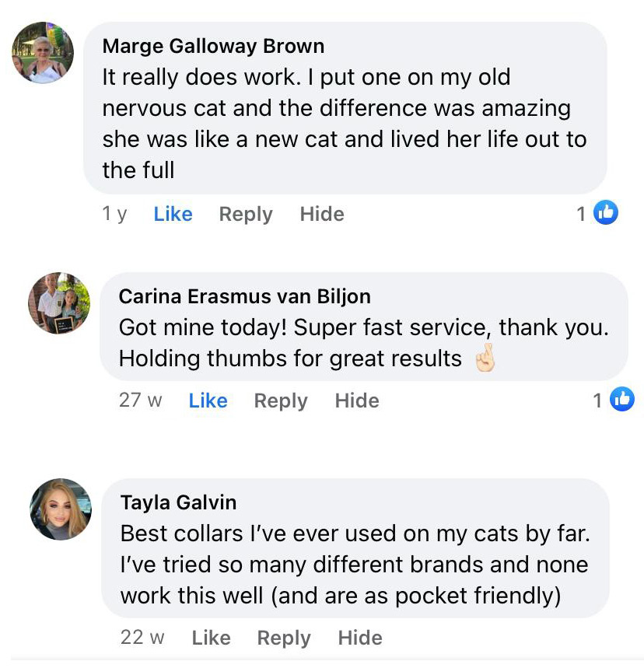This screenshot has height=668, width=644.
Task: Reply to Tayla Galvin's comment
Action: 284,638
